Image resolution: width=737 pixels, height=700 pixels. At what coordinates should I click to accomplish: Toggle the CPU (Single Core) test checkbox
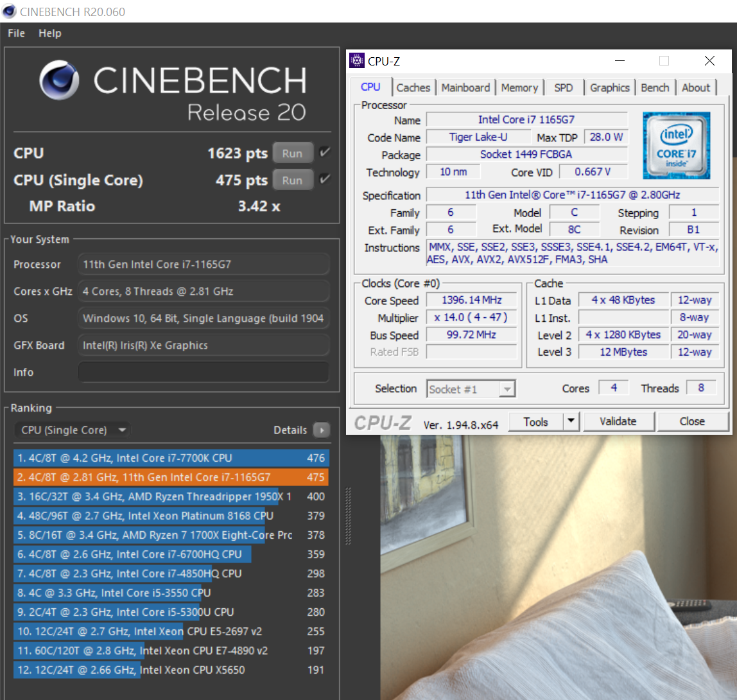click(x=325, y=179)
